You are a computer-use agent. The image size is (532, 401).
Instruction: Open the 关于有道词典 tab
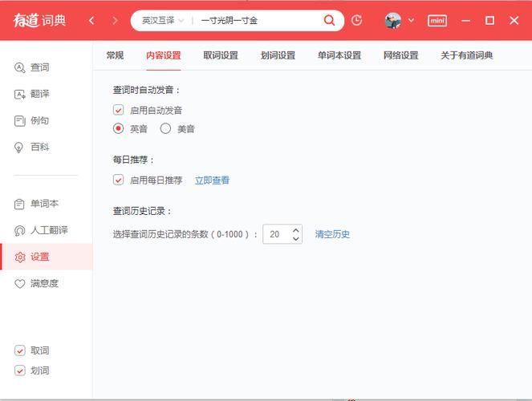466,55
